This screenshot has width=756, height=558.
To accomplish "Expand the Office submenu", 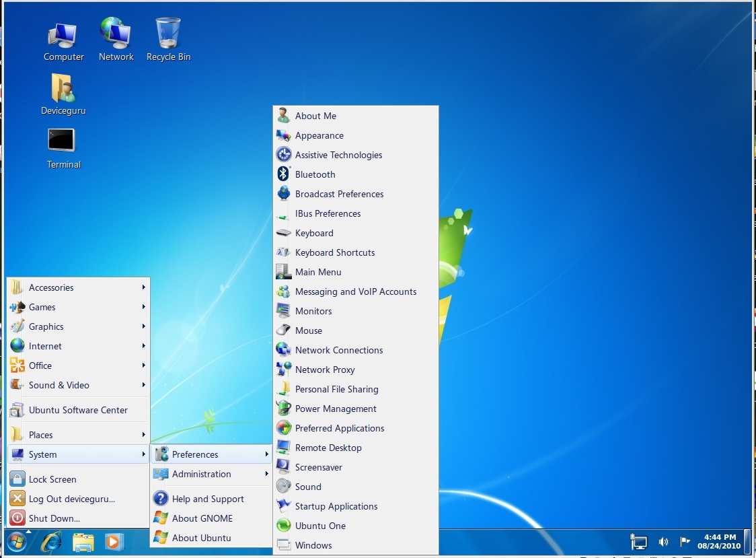I will (79, 365).
